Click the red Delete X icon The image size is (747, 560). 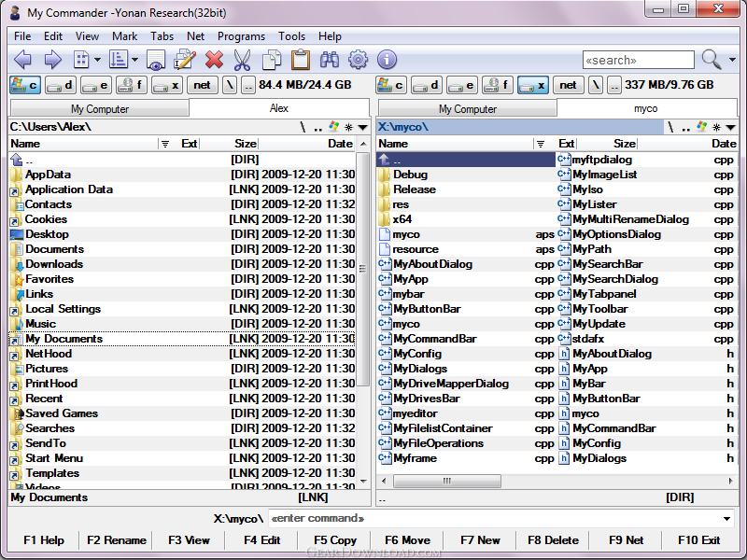point(215,60)
